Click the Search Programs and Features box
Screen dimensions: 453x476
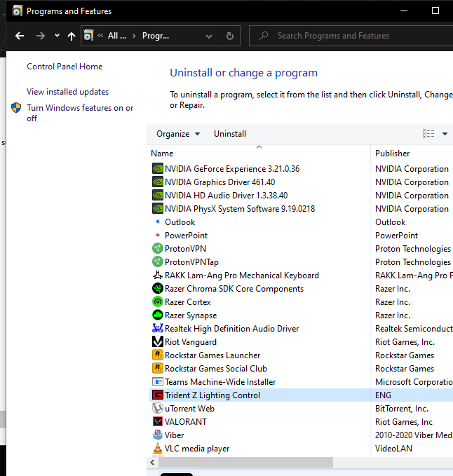(351, 36)
